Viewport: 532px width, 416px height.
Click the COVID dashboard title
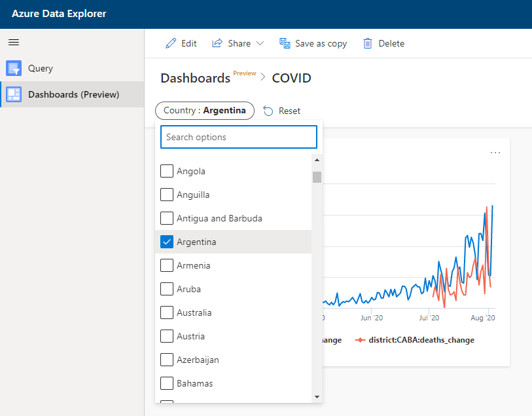coord(291,78)
